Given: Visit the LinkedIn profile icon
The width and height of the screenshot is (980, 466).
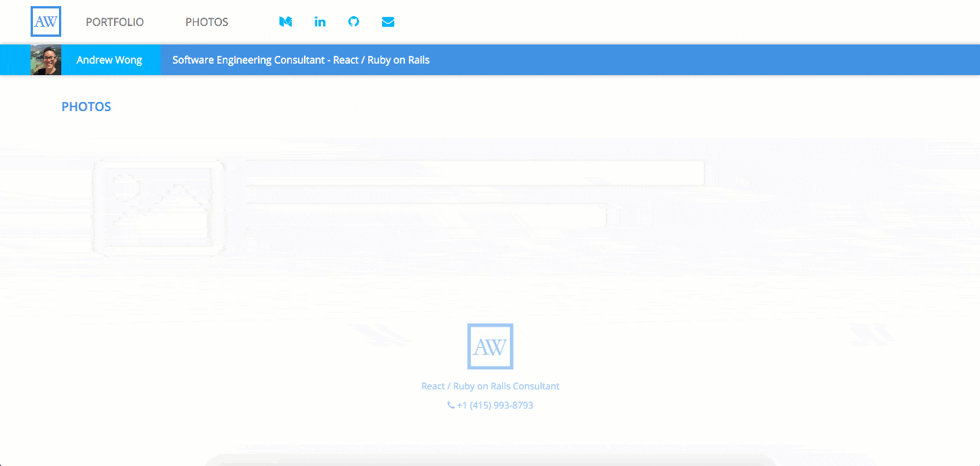Looking at the screenshot, I should coord(320,21).
